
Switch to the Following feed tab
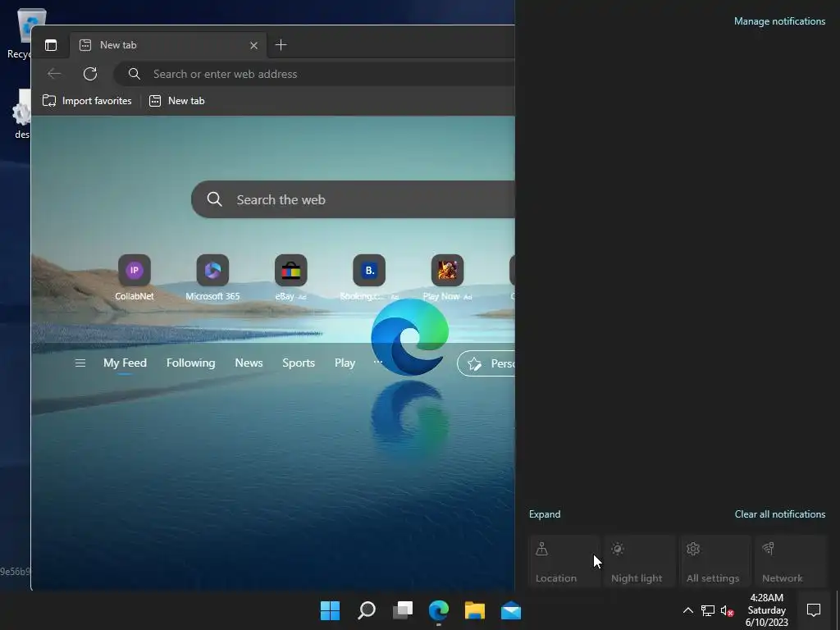(190, 363)
